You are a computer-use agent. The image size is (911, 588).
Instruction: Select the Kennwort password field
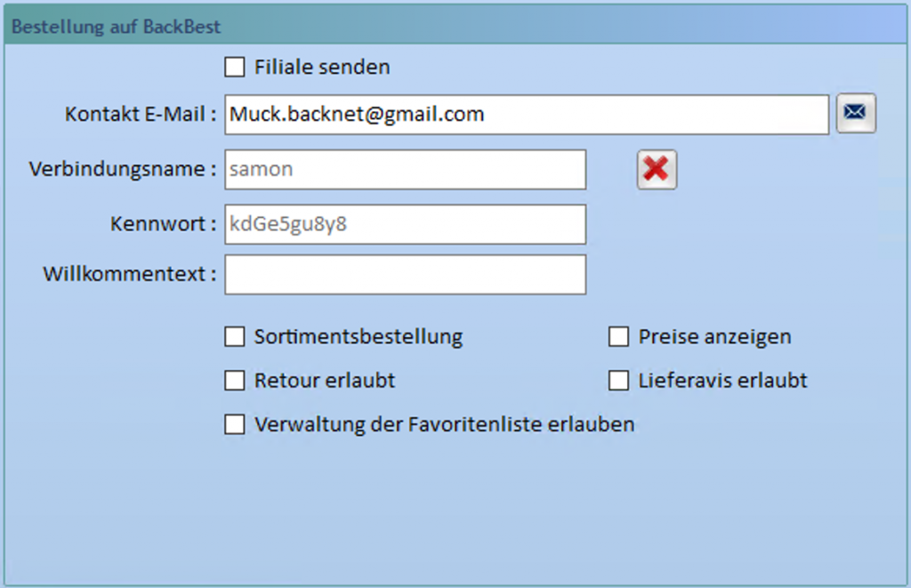pyautogui.click(x=405, y=224)
